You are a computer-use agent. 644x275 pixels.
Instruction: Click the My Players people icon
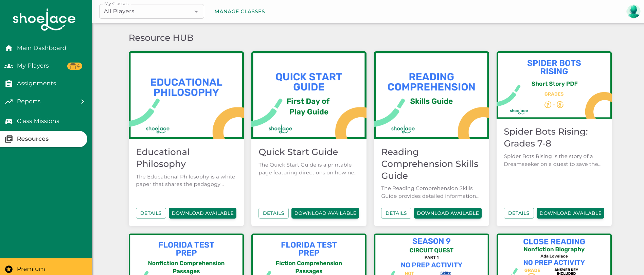(x=9, y=66)
